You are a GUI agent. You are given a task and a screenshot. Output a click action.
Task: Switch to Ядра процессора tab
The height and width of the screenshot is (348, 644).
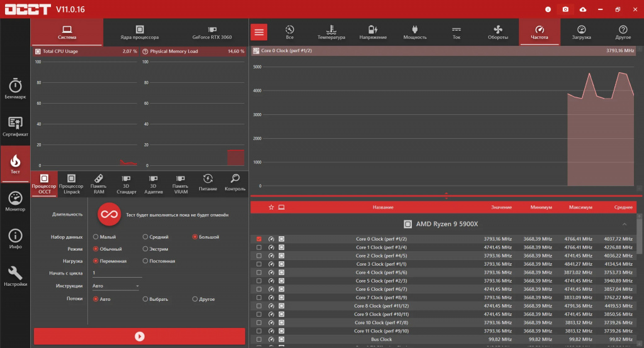tap(139, 32)
